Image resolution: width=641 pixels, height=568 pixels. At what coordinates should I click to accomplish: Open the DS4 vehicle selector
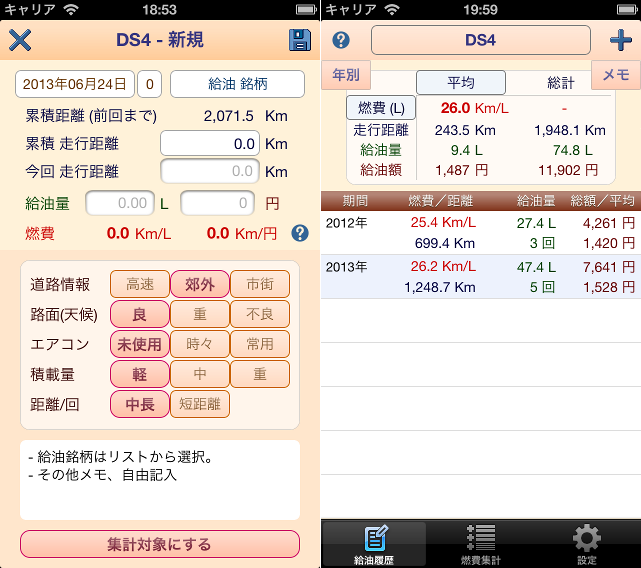click(x=480, y=40)
